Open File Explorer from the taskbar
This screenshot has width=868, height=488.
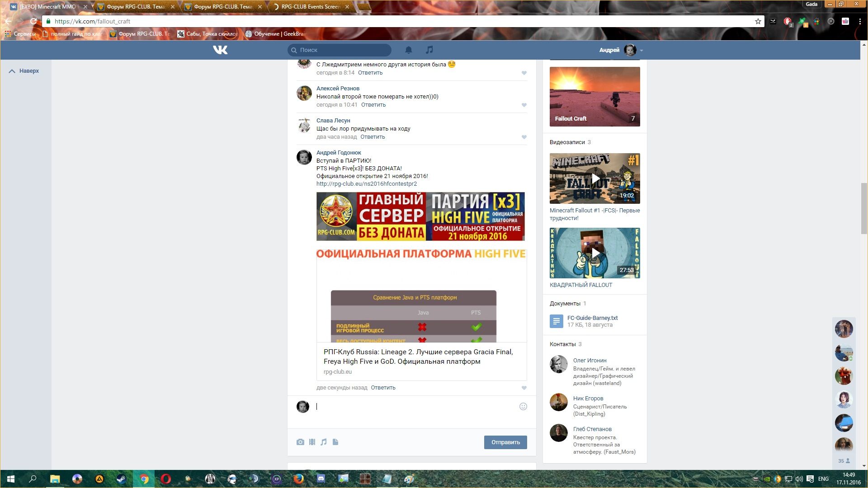coord(55,479)
